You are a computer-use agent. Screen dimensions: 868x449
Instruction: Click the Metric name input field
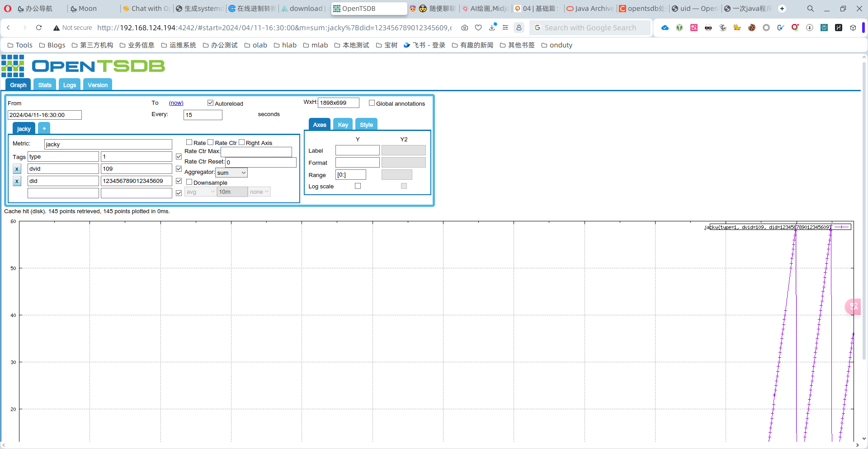pyautogui.click(x=108, y=144)
